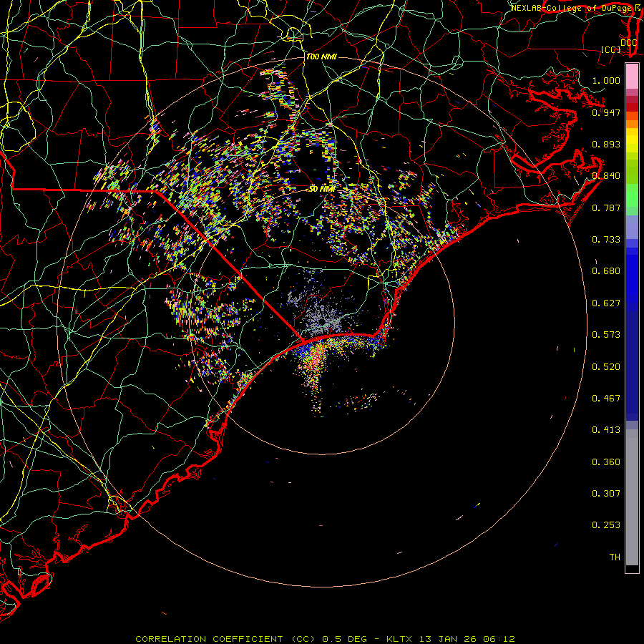Click the 0.413 scale value label
The width and height of the screenshot is (644, 644).
pos(606,429)
